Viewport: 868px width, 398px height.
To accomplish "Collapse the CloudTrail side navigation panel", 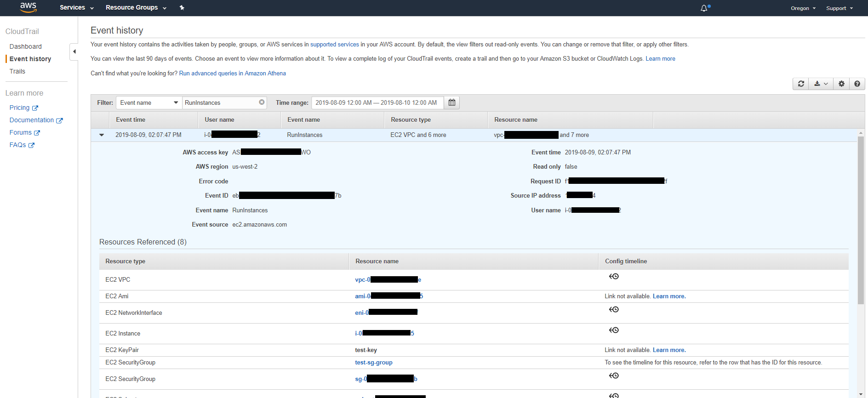I will pyautogui.click(x=74, y=51).
